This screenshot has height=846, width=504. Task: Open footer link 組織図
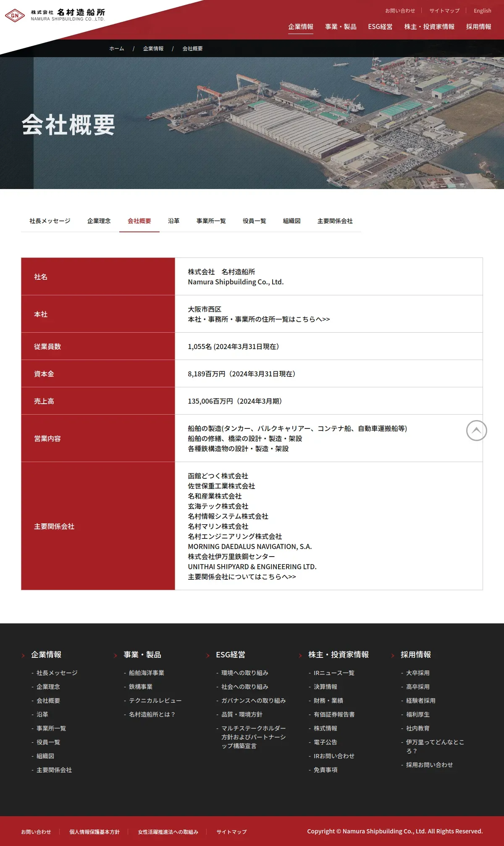coord(45,756)
